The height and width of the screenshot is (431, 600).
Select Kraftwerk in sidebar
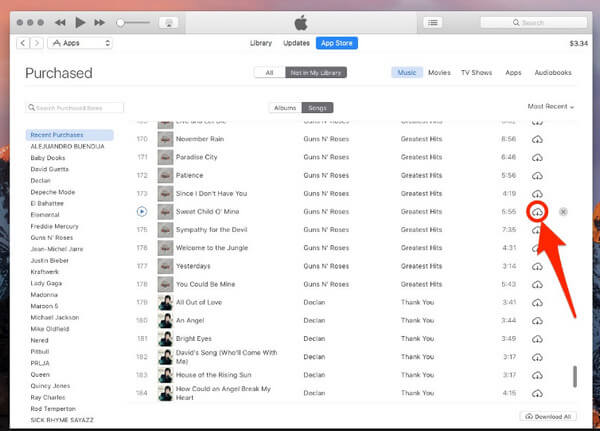(x=44, y=272)
